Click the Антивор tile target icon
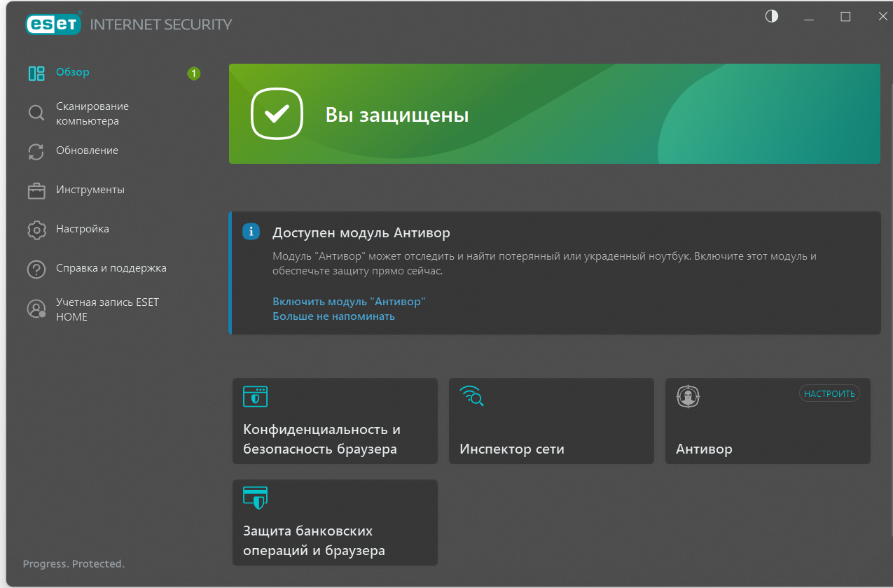Viewport: 893px width, 588px height. (x=688, y=397)
